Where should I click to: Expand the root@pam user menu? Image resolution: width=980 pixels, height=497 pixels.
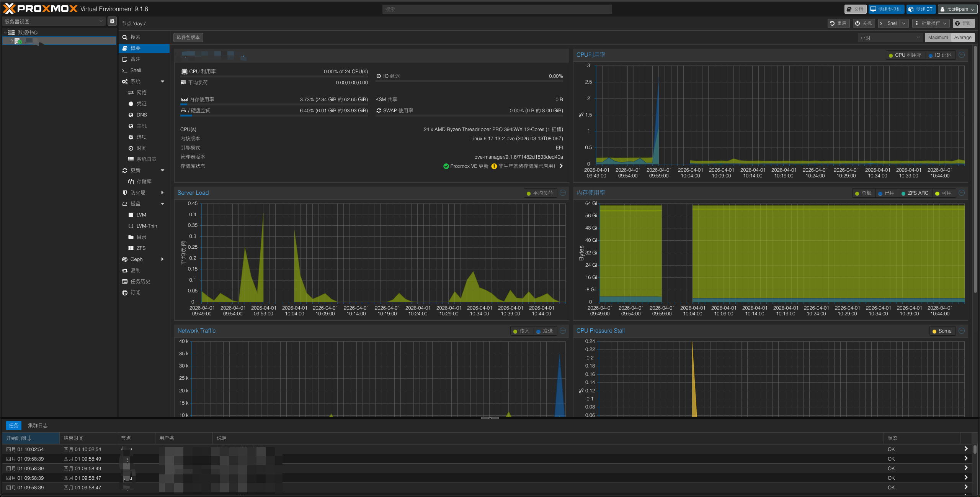(x=957, y=9)
